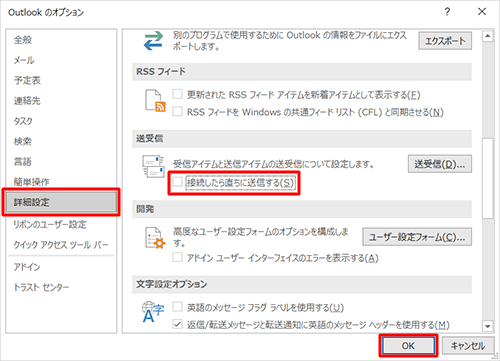The image size is (500, 361).
Task: Click the キャンセル button
Action: pyautogui.click(x=468, y=346)
